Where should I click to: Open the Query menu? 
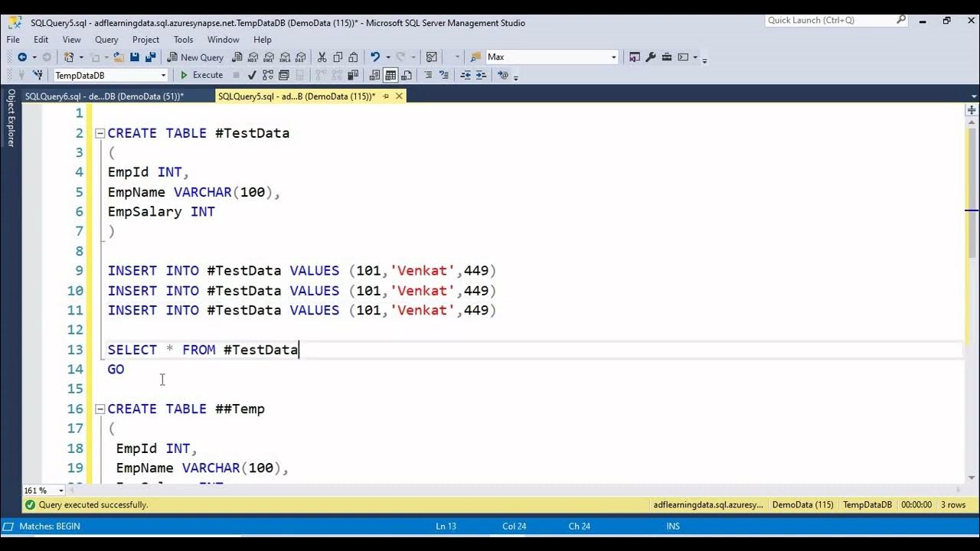(x=106, y=40)
